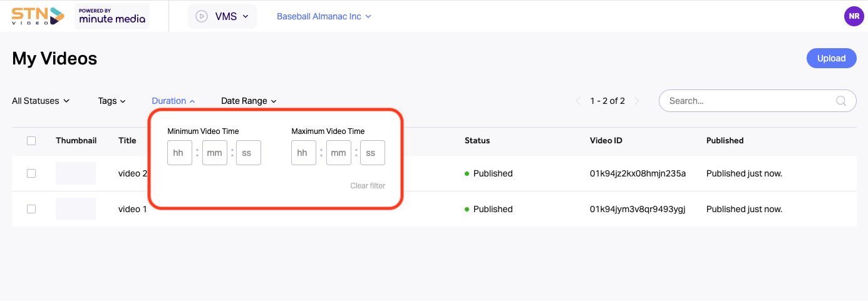Screen dimensions: 868x301
Task: Click the Maximum Video Time label
Action: [328, 131]
